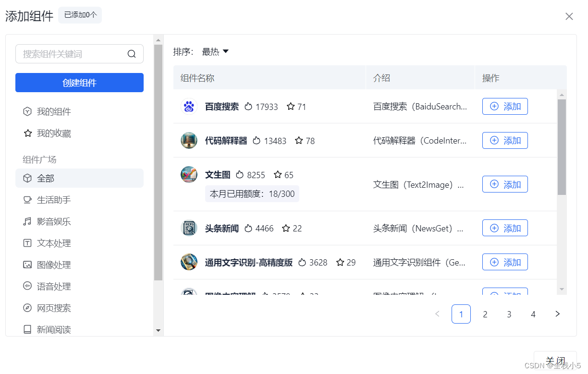Click the 文生图 component avatar
The width and height of the screenshot is (588, 374).
pos(189,175)
